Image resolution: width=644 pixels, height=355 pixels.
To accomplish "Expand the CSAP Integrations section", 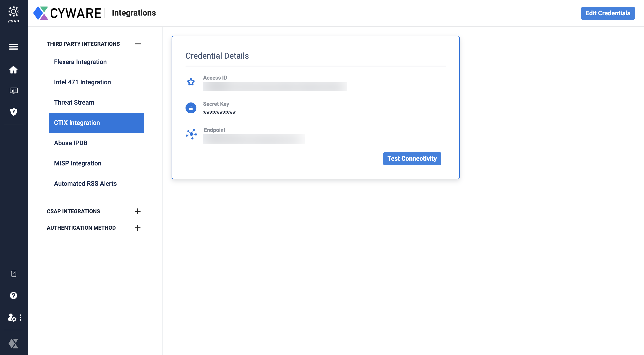I will (x=138, y=211).
